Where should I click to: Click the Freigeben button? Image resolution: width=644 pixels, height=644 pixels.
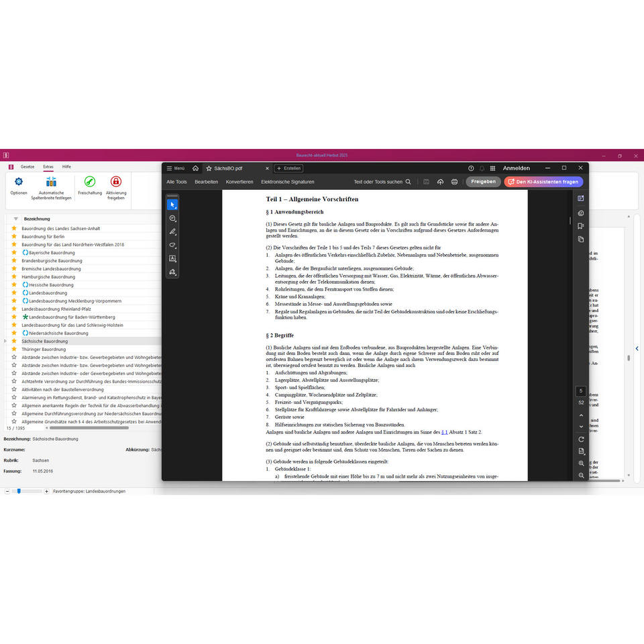tap(483, 182)
